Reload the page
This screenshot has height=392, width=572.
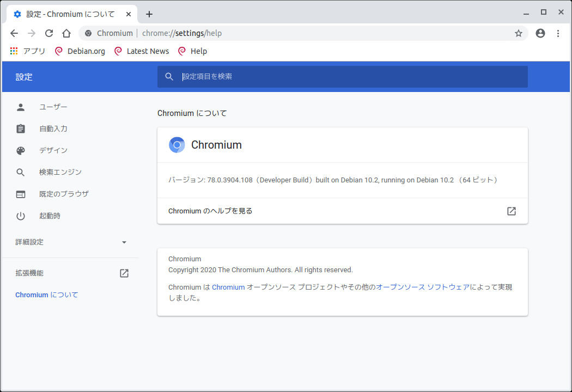pos(49,33)
